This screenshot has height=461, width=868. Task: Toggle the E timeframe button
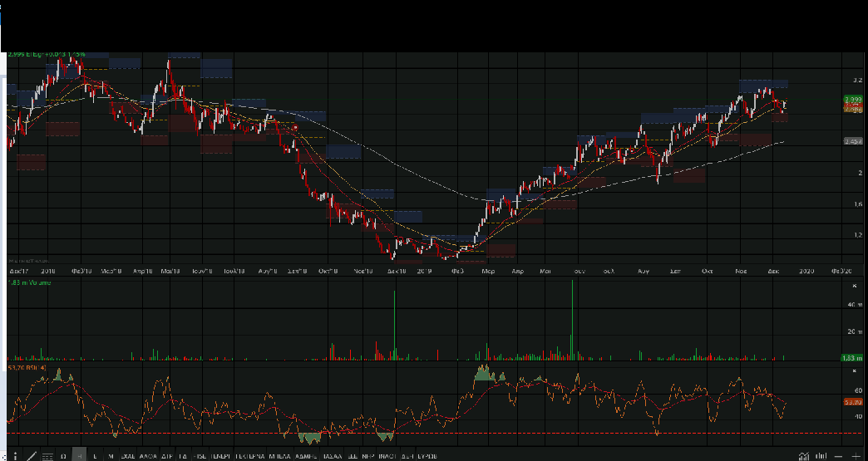click(95, 455)
